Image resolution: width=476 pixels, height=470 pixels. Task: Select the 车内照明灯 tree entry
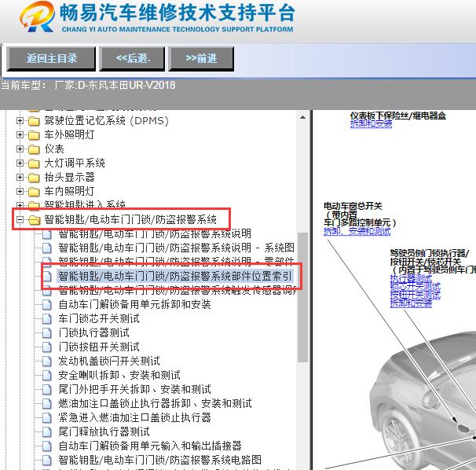point(70,192)
